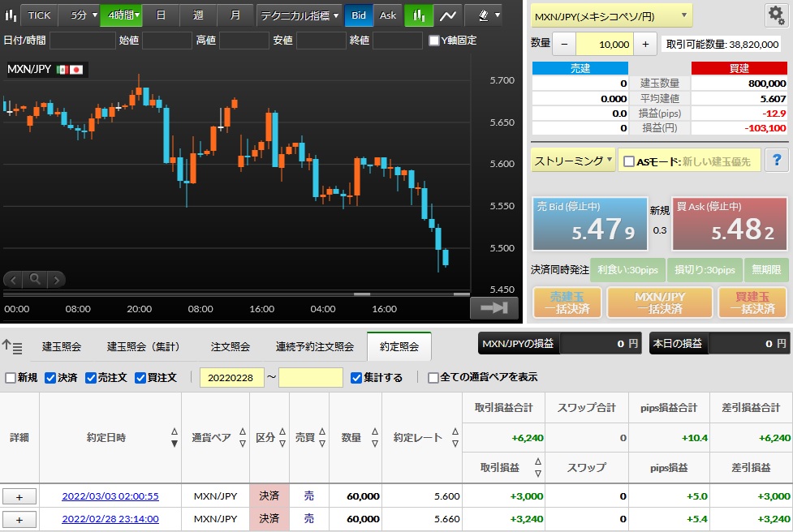The image size is (793, 532).
Task: Switch to 連続予約注文照会 tab
Action: (x=315, y=346)
